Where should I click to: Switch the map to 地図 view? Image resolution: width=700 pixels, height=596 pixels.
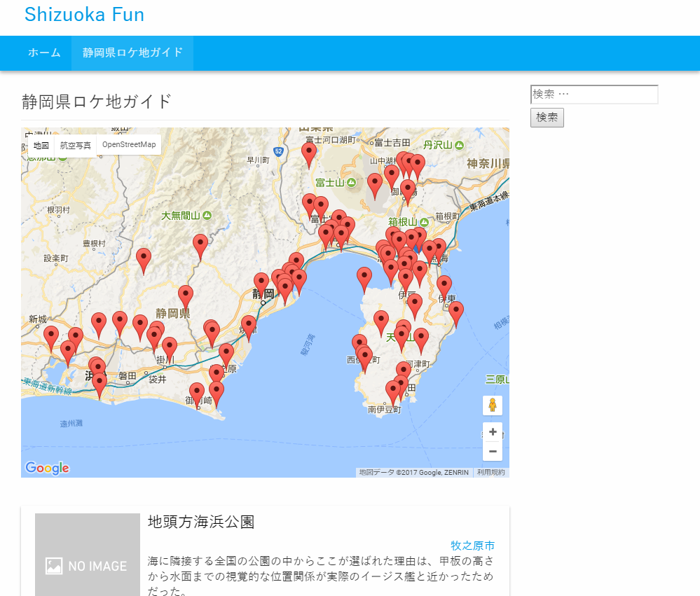[41, 146]
